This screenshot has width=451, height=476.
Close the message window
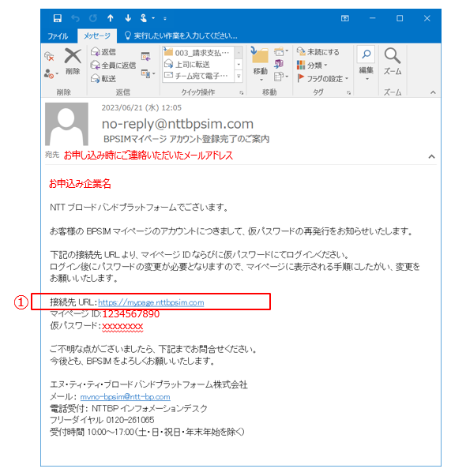click(427, 18)
